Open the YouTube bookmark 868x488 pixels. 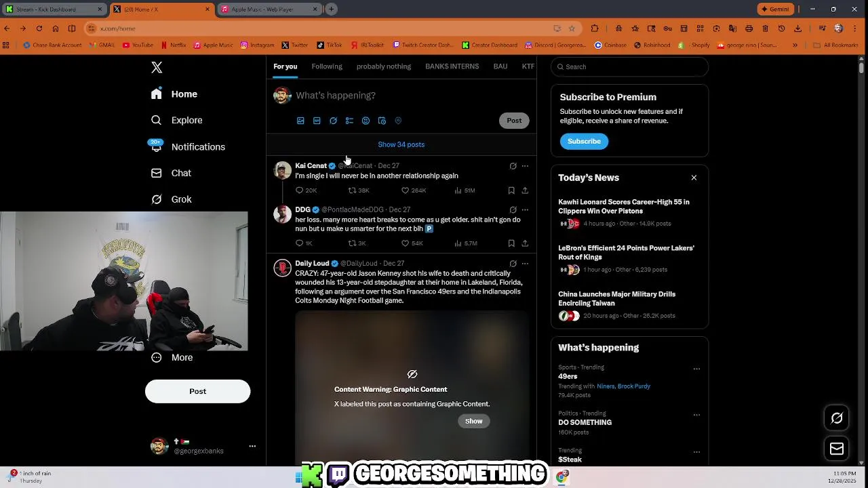point(138,45)
